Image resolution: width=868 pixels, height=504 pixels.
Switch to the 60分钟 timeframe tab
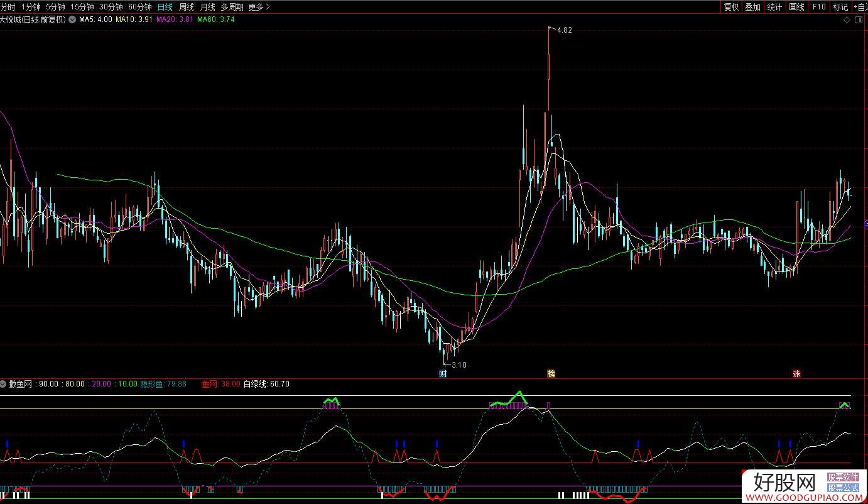click(x=139, y=7)
